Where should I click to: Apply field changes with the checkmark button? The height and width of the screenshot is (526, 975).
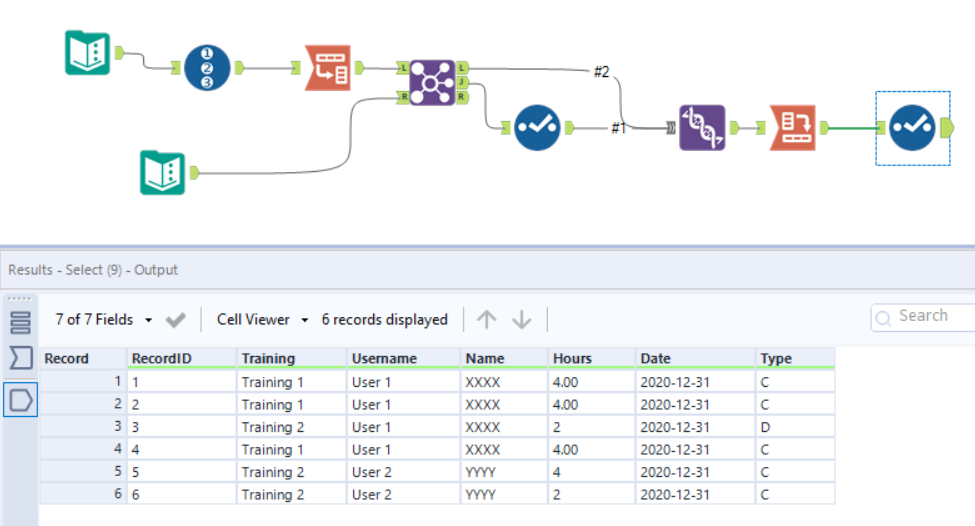tap(175, 320)
